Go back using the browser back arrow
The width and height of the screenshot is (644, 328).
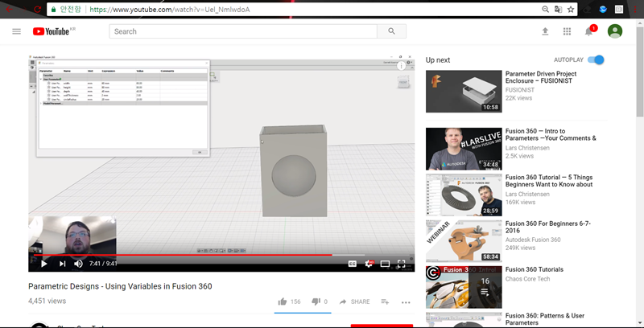coord(9,9)
